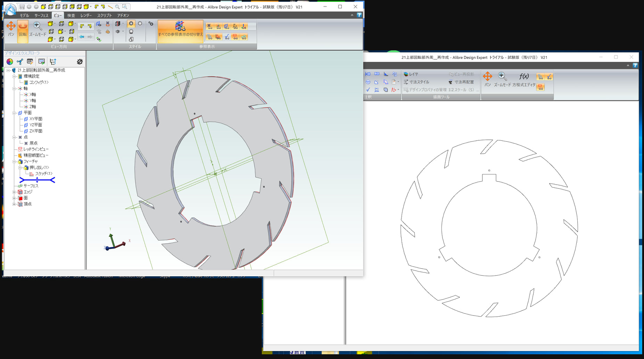Open Equation Editor (方程式エディタ) in drawing window
644x359 pixels.
click(524, 79)
